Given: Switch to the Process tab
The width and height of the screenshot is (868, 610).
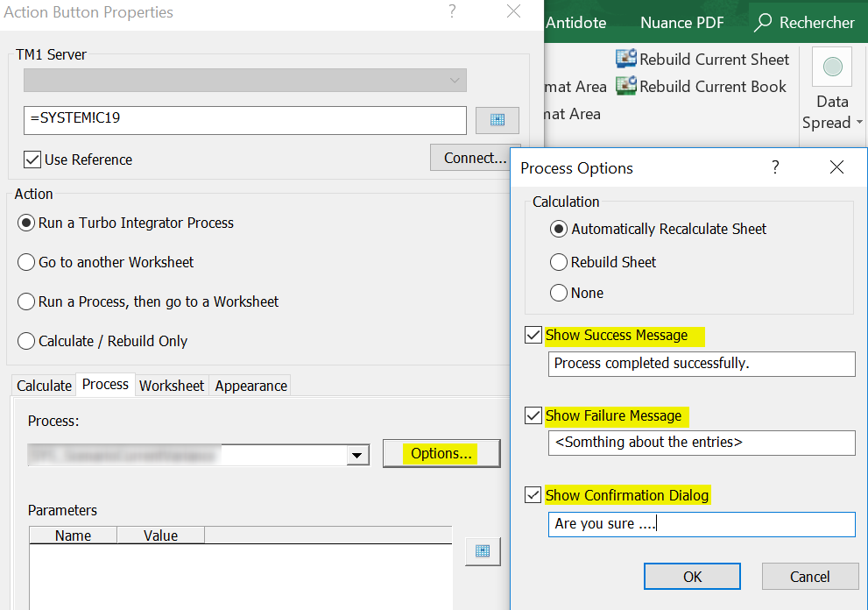Looking at the screenshot, I should coord(105,384).
